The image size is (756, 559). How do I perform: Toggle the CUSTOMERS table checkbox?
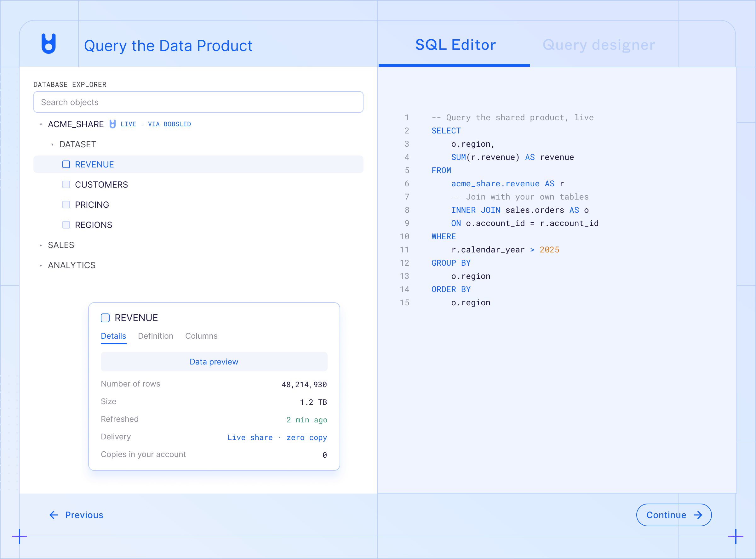coord(66,185)
